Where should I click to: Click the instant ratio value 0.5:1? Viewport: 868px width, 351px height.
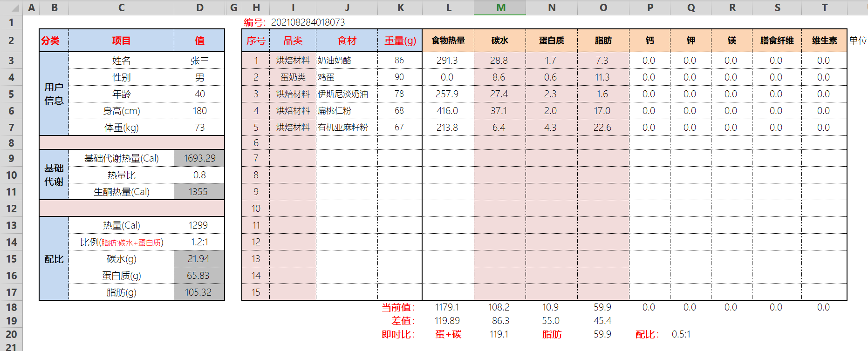[x=681, y=334]
